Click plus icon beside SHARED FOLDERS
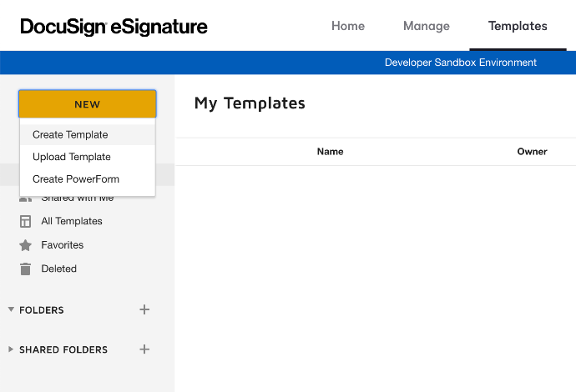This screenshot has width=576, height=392. pos(144,349)
